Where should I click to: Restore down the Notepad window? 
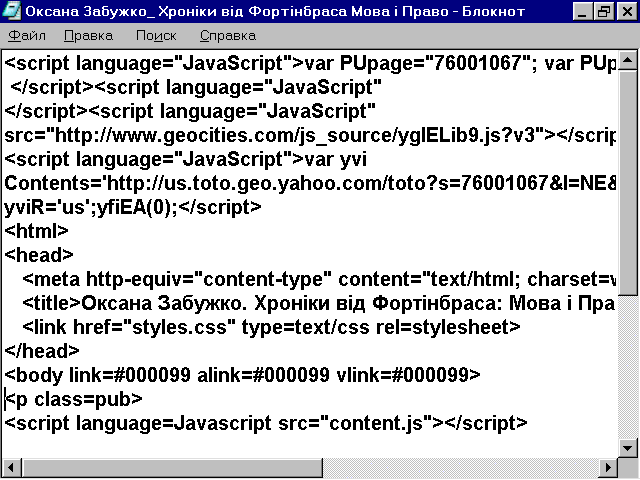[x=603, y=12]
